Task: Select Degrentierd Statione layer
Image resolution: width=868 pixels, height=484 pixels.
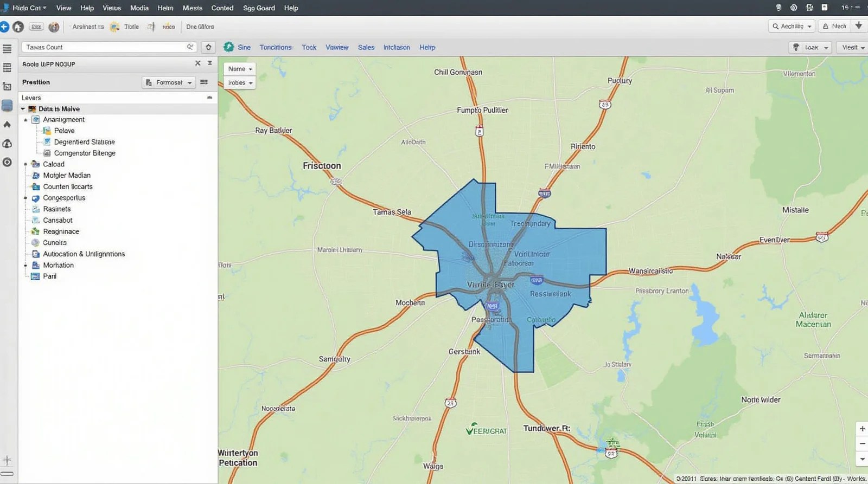Action: [x=84, y=142]
